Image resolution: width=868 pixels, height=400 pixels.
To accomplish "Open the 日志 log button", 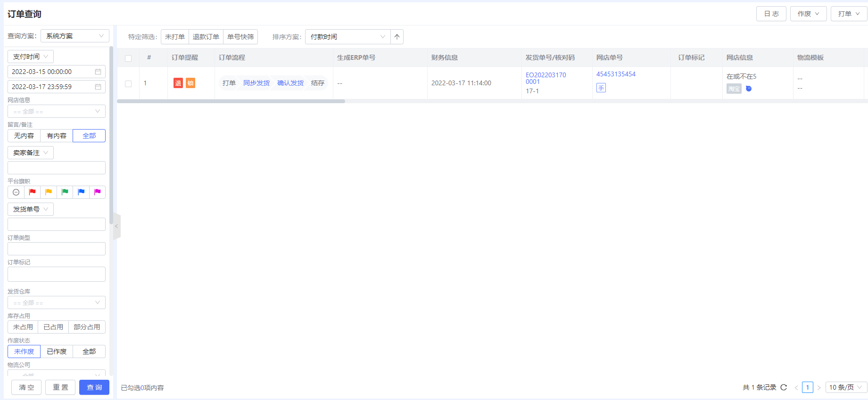I will click(771, 14).
